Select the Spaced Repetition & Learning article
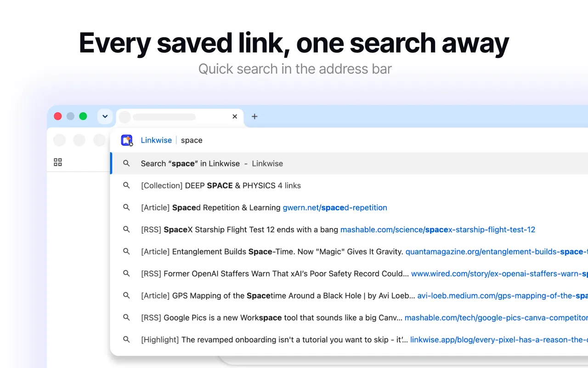 [349, 207]
